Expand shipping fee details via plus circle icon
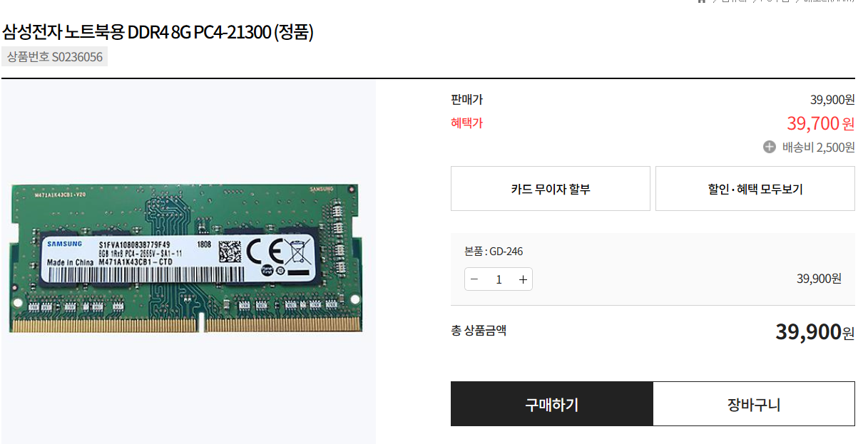This screenshot has width=868, height=444. pos(769,147)
